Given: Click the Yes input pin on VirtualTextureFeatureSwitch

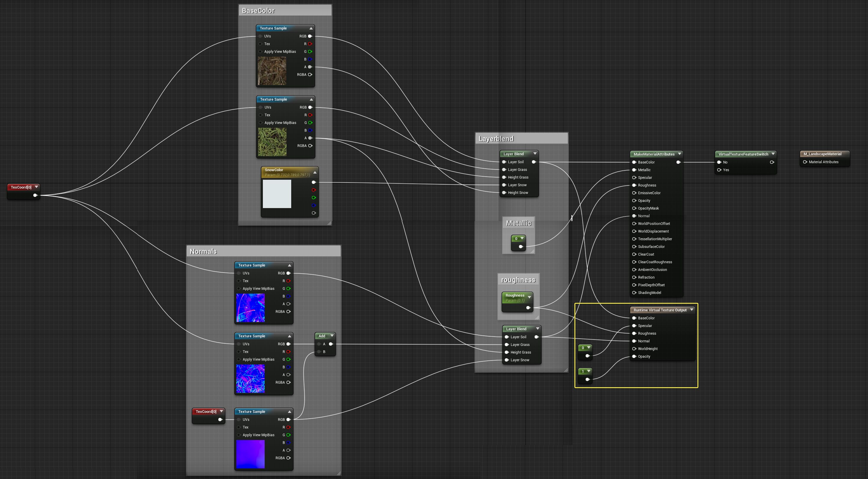Looking at the screenshot, I should [x=719, y=170].
